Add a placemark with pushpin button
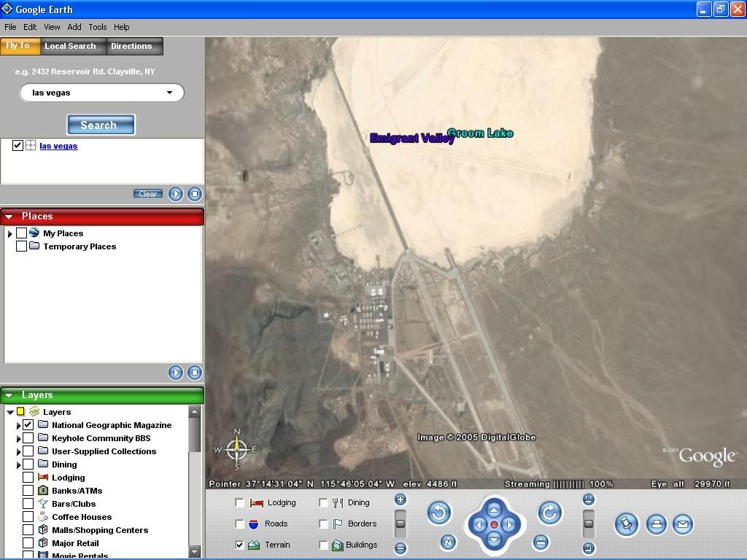Screen dimensions: 747x560 627,524
